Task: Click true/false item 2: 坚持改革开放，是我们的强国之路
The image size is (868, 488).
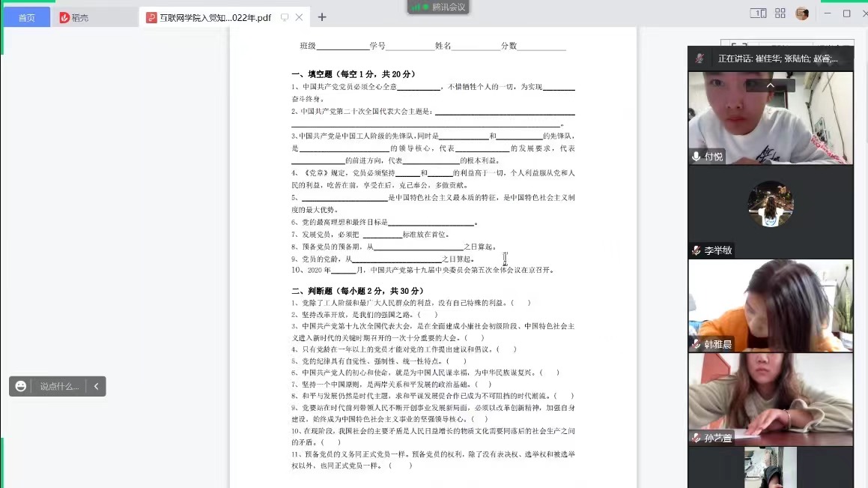Action: [x=365, y=315]
